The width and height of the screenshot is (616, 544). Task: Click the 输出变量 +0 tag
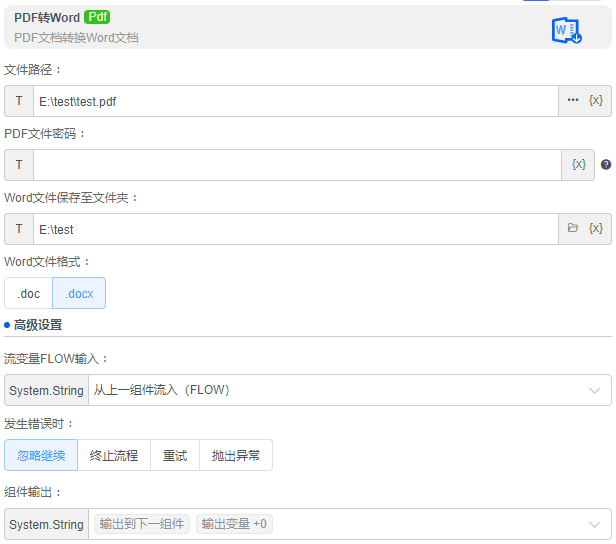point(234,524)
